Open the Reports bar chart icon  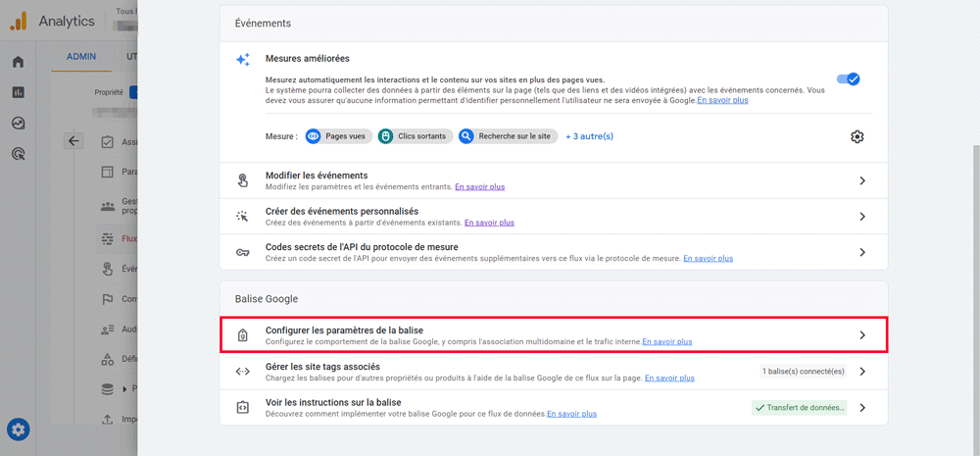18,92
